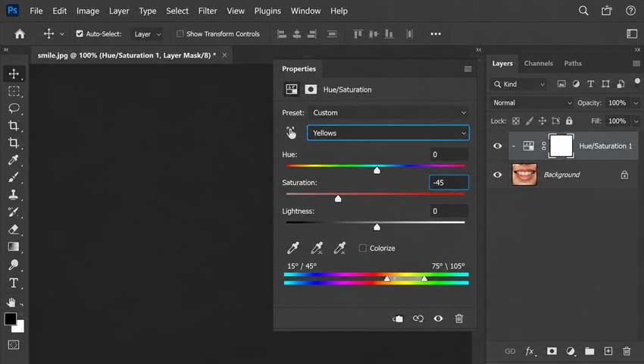Close the smile.jpg document tab
The height and width of the screenshot is (364, 644).
(225, 55)
